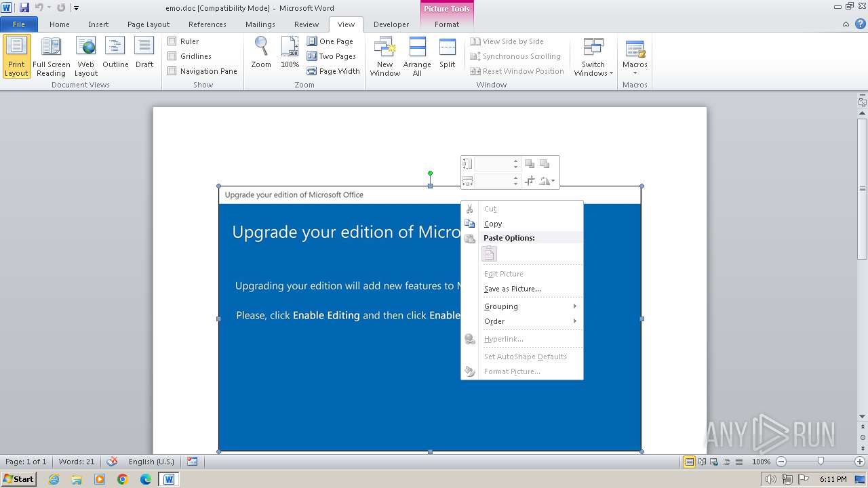Viewport: 868px width, 488px height.
Task: Open Internet Explorer from the taskbar
Action: coord(54,479)
